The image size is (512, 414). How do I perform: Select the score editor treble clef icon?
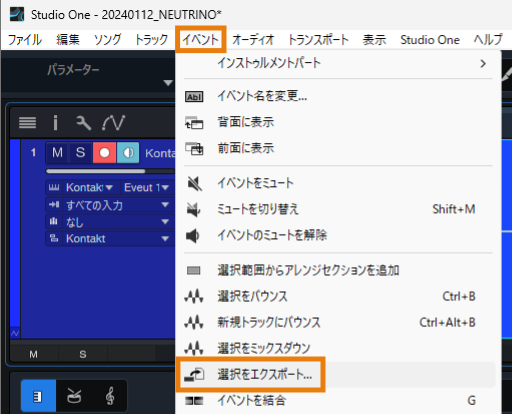tap(110, 396)
